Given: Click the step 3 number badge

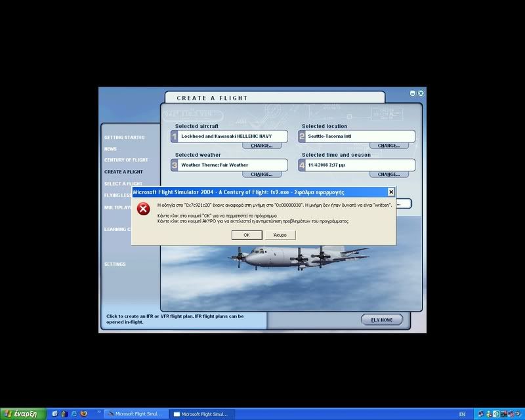Looking at the screenshot, I should [174, 165].
